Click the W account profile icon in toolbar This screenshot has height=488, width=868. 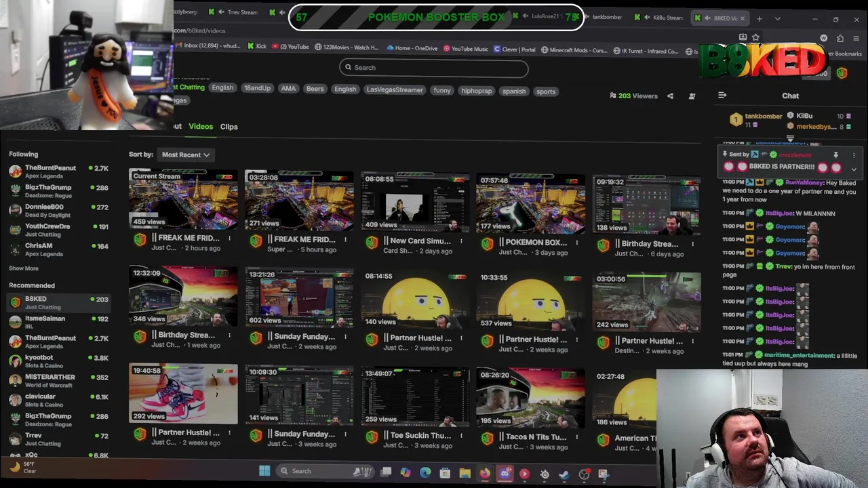(x=824, y=39)
